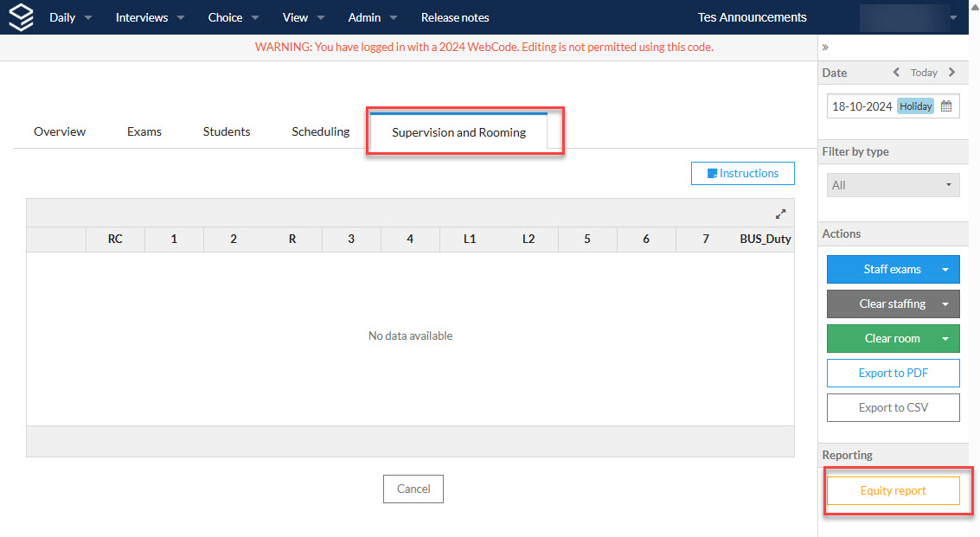Go to the next date arrow
The width and height of the screenshot is (980, 537).
point(951,72)
